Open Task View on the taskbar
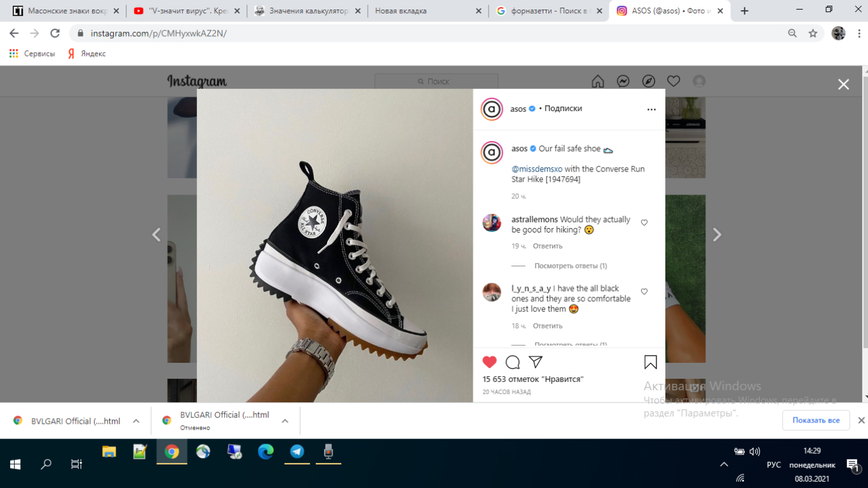Image resolution: width=868 pixels, height=488 pixels. 76,464
